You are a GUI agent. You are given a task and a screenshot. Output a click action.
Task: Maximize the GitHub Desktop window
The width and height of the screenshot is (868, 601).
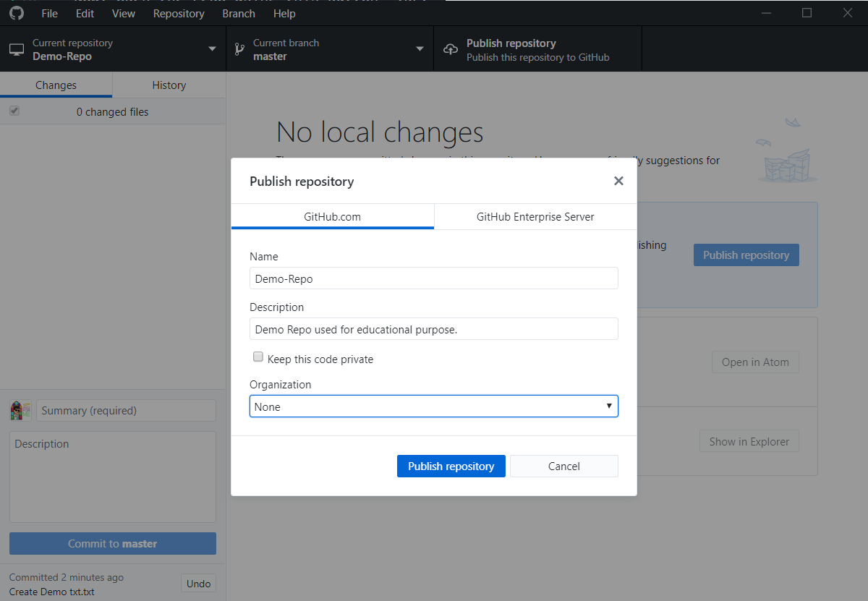[807, 13]
